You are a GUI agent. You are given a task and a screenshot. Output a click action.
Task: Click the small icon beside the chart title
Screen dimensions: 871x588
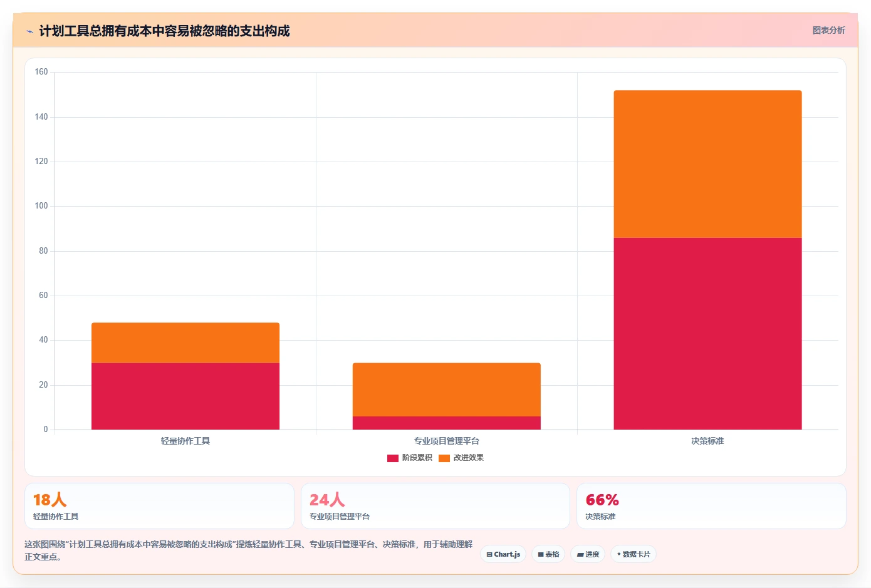pos(29,31)
